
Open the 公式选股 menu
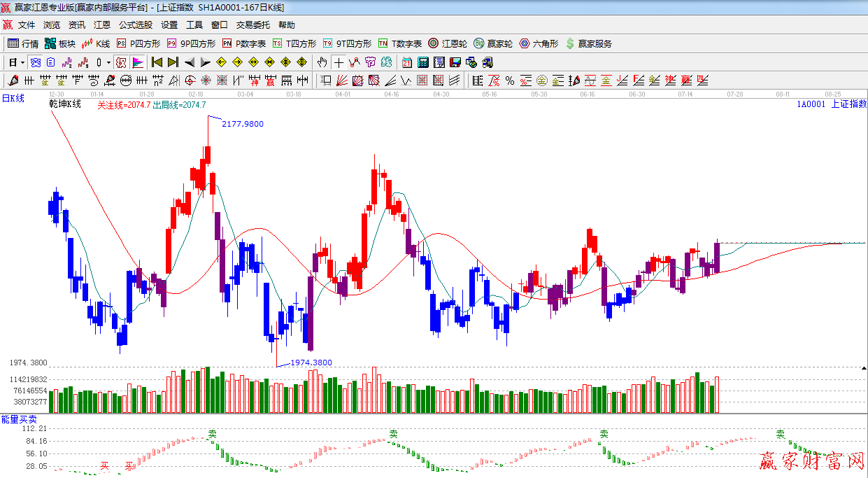pos(135,24)
